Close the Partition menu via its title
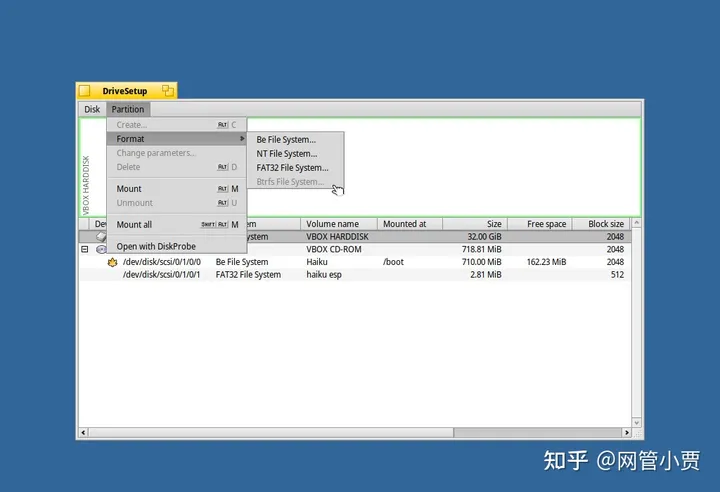Viewport: 720px width, 492px height. click(128, 109)
